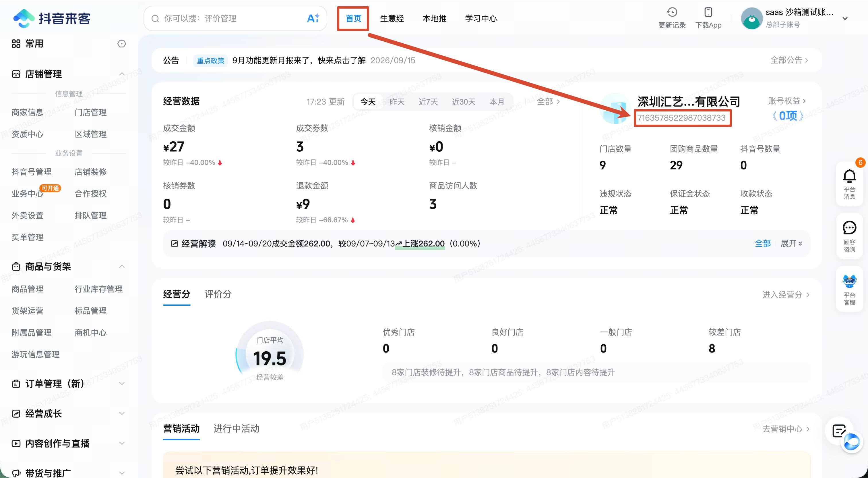Expand the 经营成长 section
The image size is (868, 478).
122,413
